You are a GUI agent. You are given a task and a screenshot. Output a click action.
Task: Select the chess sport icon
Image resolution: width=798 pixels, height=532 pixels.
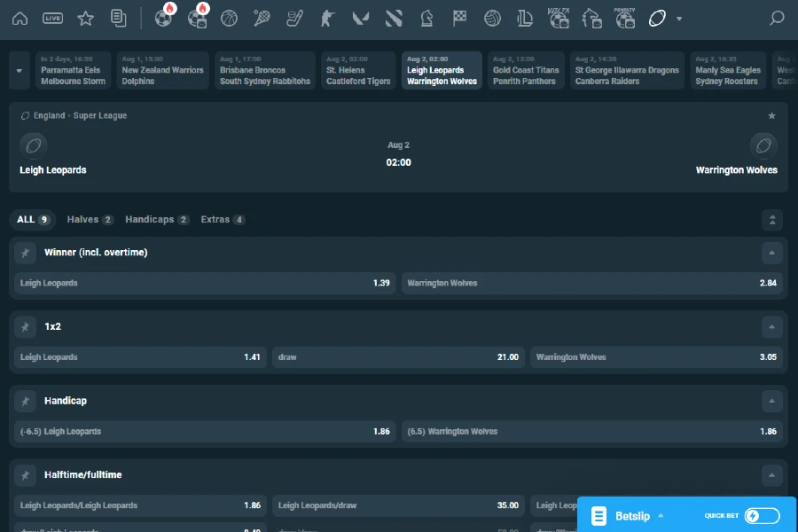click(x=426, y=17)
